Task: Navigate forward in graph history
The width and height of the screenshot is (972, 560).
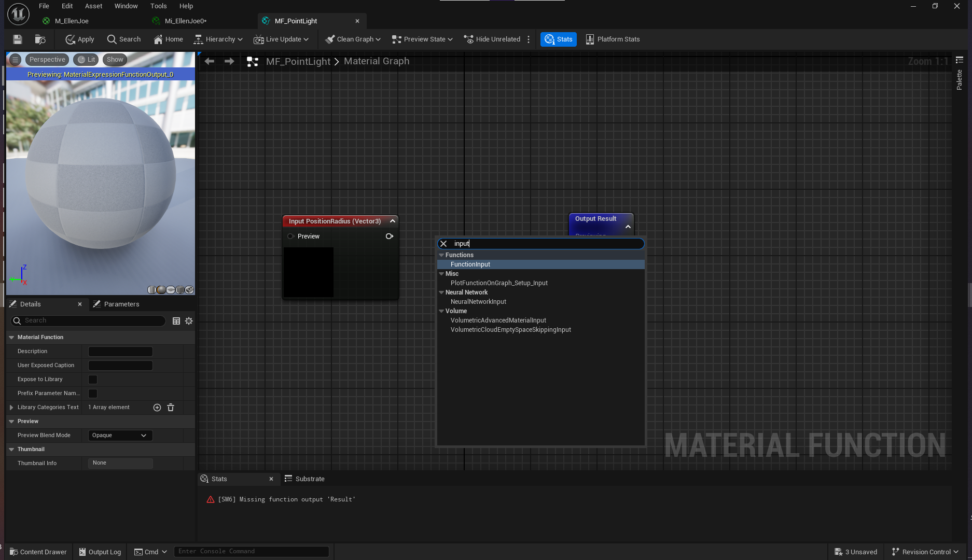Action: [x=229, y=61]
